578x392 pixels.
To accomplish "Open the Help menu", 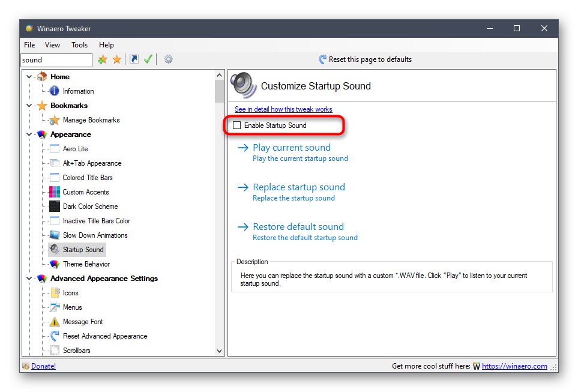I will [106, 45].
